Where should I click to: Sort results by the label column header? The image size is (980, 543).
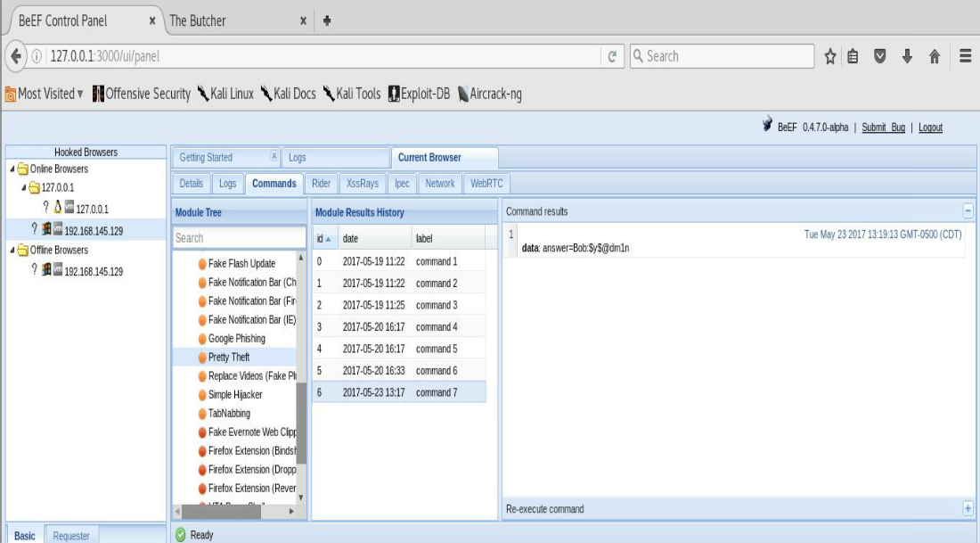(448, 238)
